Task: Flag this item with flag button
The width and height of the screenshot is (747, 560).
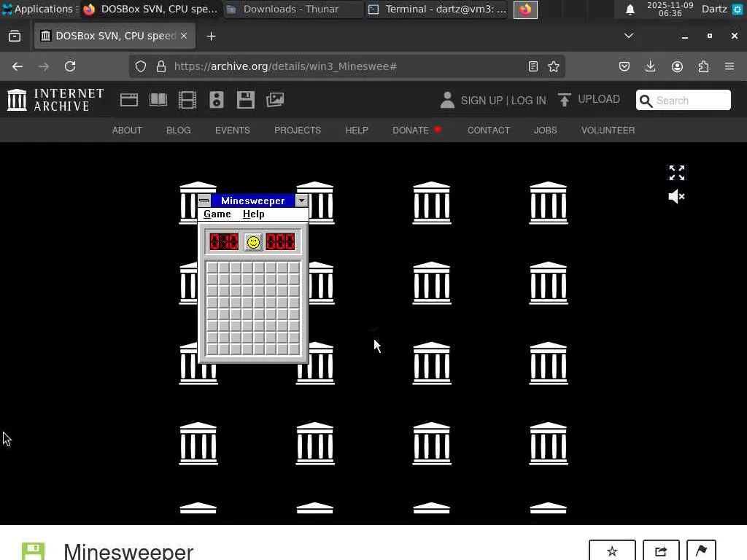Action: 701,551
